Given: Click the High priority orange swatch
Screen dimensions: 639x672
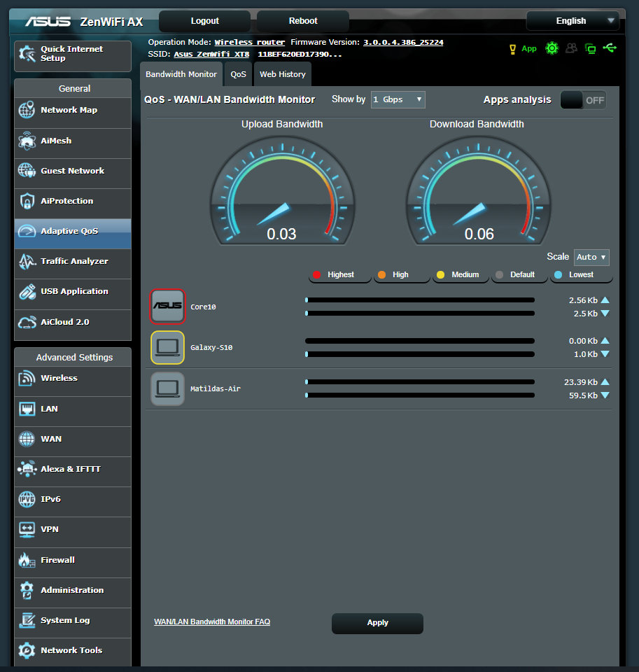Looking at the screenshot, I should pos(381,274).
